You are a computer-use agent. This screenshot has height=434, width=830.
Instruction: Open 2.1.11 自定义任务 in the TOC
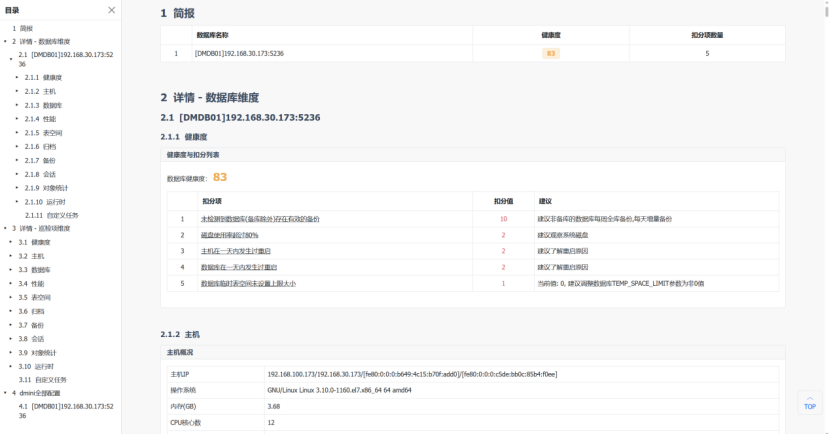(x=51, y=215)
